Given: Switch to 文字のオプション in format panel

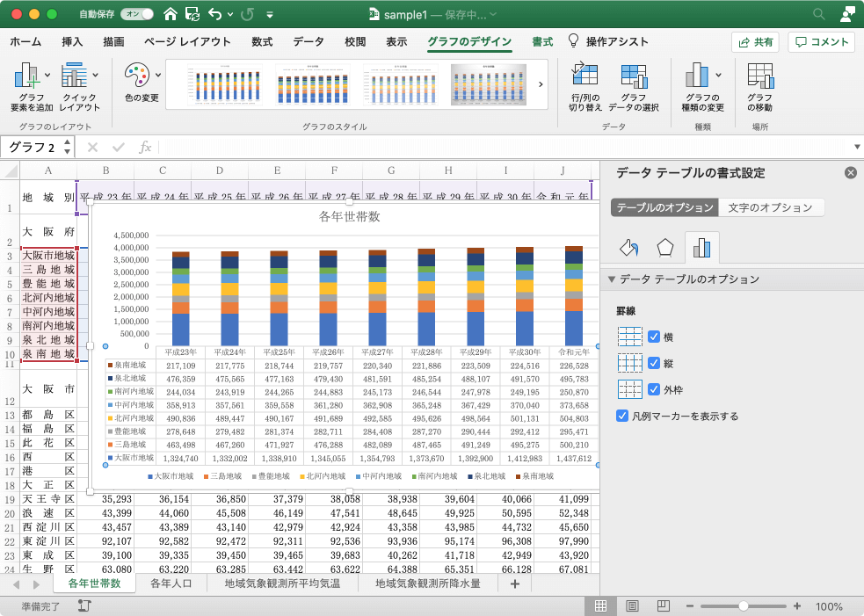Looking at the screenshot, I should 772,208.
